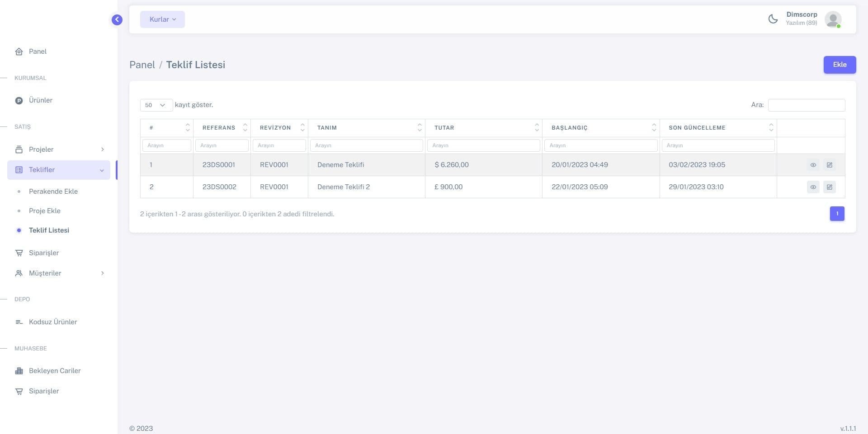Image resolution: width=868 pixels, height=434 pixels.
Task: Sort the TUTAR column ascending
Action: [537, 125]
